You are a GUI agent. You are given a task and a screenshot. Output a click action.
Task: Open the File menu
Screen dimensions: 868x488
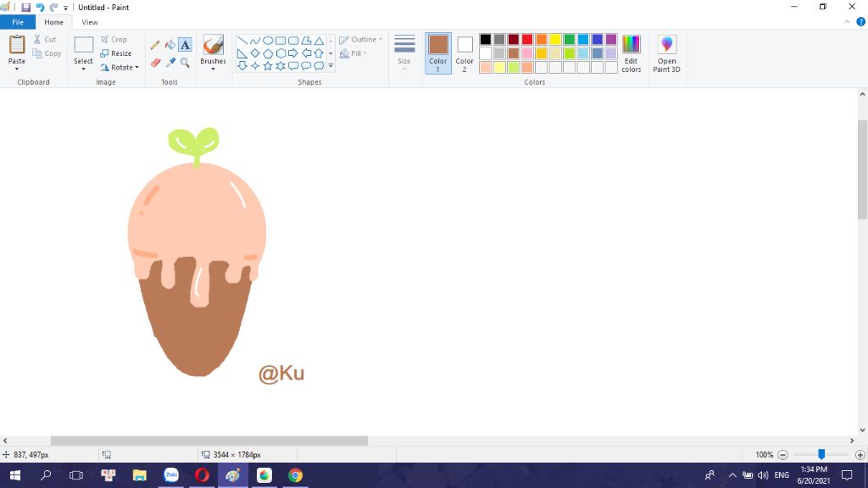(18, 22)
